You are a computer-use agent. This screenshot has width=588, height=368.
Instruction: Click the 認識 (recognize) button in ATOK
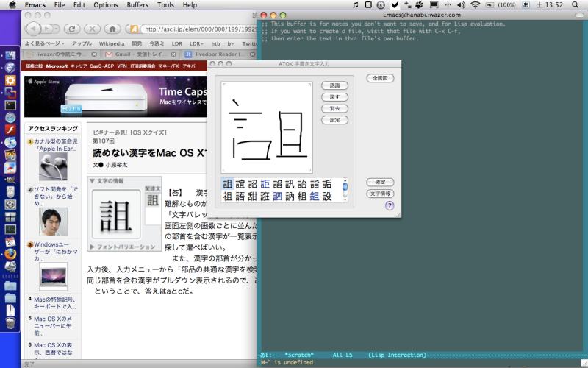click(334, 85)
